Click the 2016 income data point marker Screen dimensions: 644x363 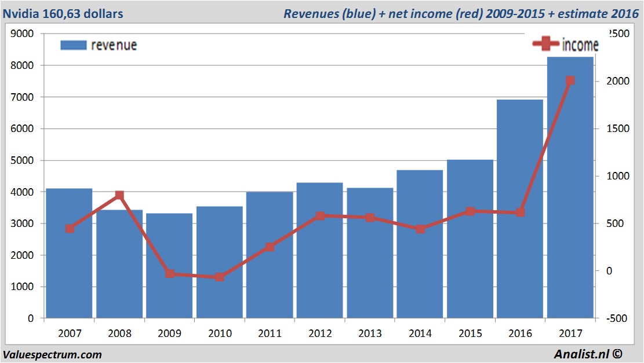tap(520, 212)
